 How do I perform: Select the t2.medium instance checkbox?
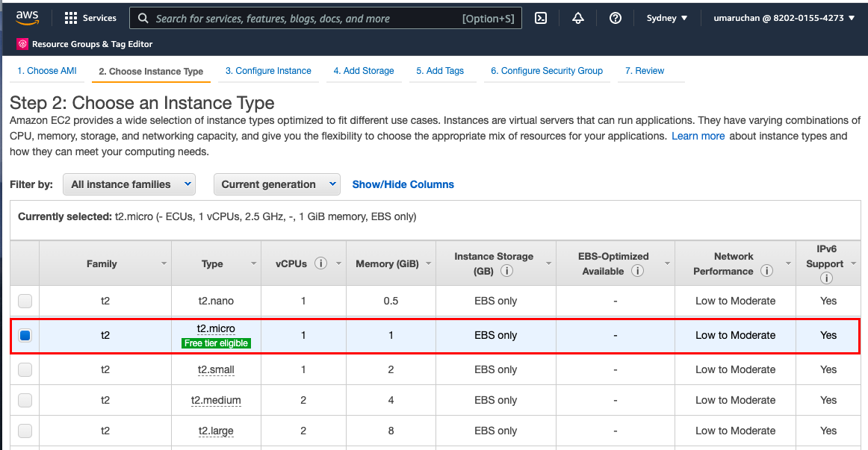pyautogui.click(x=25, y=400)
